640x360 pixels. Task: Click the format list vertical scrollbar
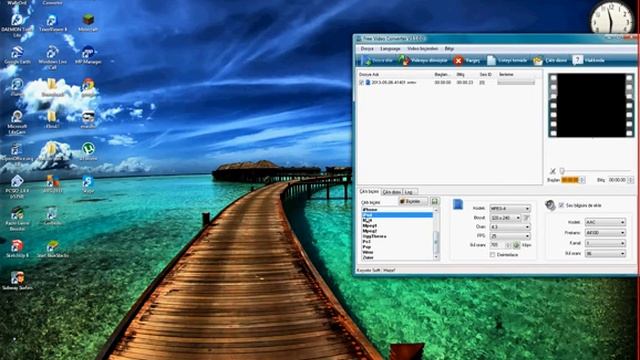pos(436,234)
